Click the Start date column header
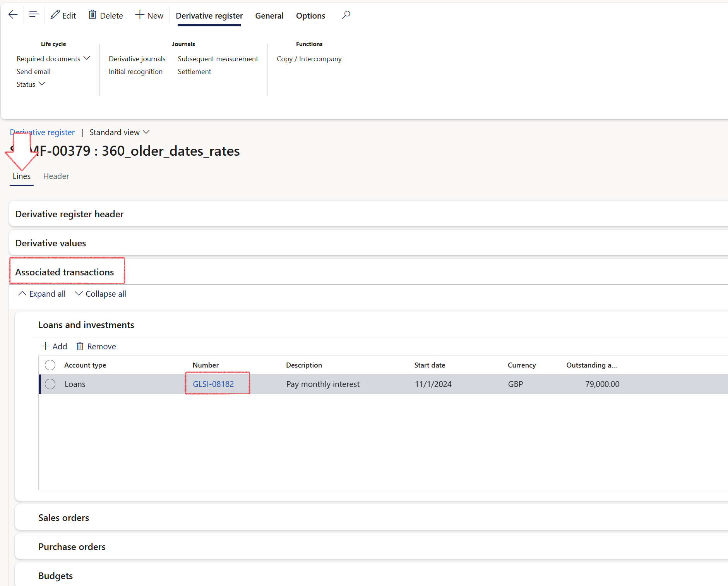Image resolution: width=728 pixels, height=586 pixels. (x=430, y=365)
